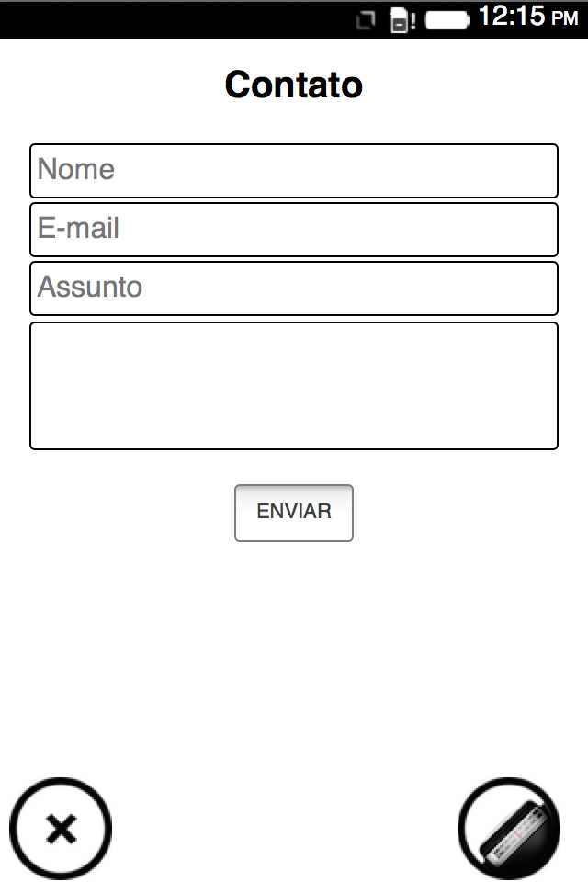
Task: Open the radio dial button at bottom right
Action: coord(510,829)
